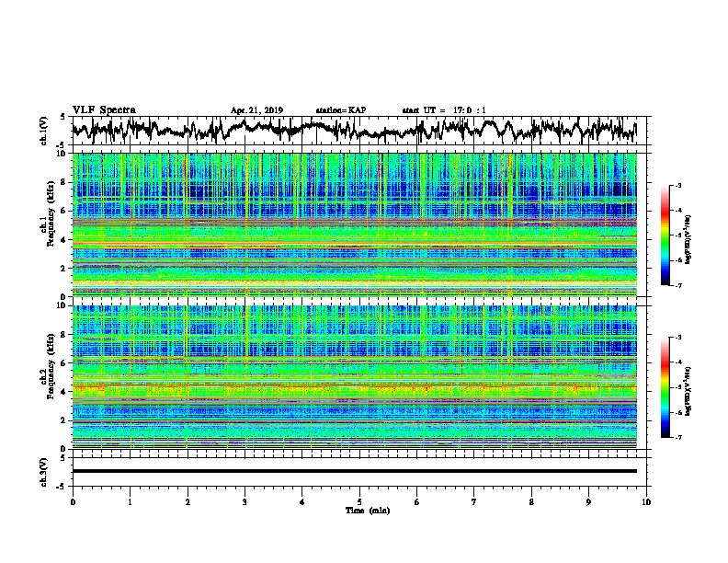Image resolution: width=728 pixels, height=563 pixels.
Task: Click the ch.2 colorbar "log(PSD)(V²/Hz)" label
Action: point(688,392)
